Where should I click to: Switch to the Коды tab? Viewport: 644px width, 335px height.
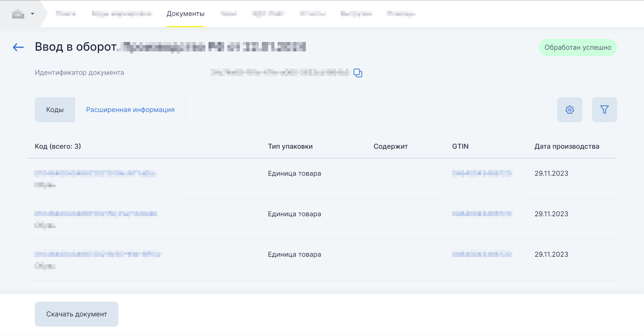(55, 110)
